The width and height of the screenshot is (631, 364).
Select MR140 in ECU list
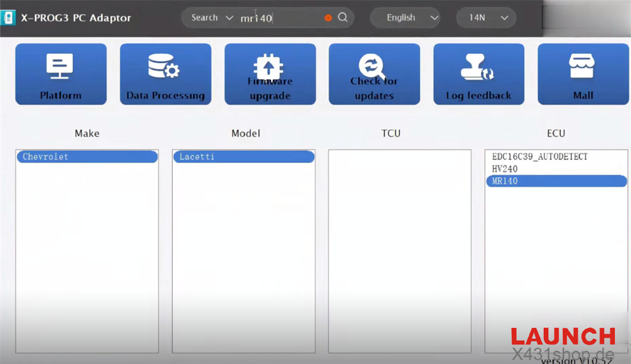555,181
